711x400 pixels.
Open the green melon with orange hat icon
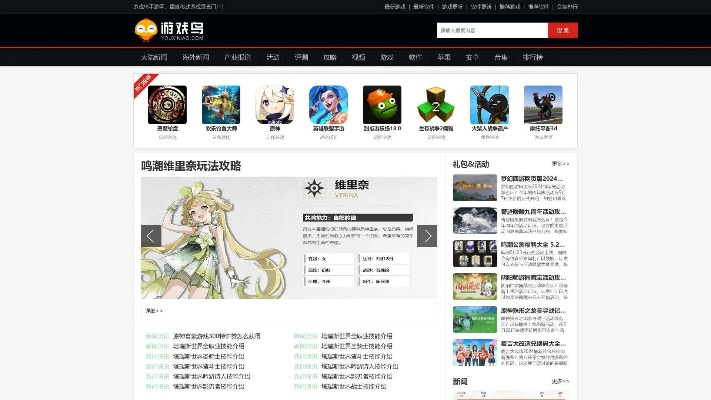click(382, 105)
